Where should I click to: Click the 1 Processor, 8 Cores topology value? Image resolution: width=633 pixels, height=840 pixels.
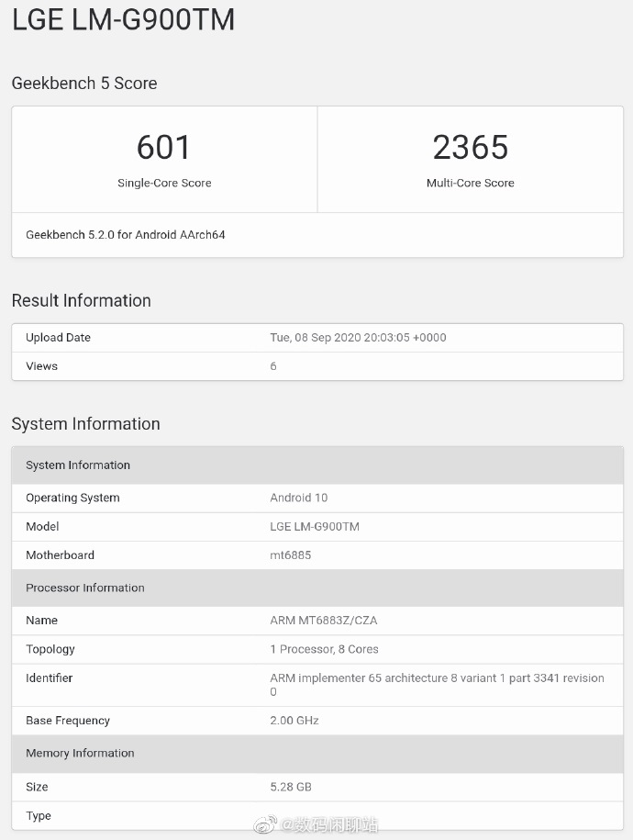(x=325, y=649)
